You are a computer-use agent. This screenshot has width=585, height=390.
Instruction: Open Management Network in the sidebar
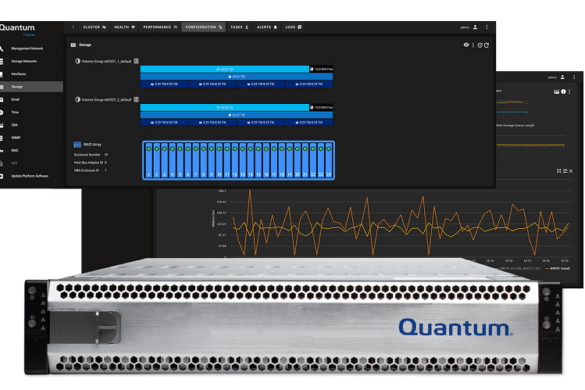coord(31,49)
